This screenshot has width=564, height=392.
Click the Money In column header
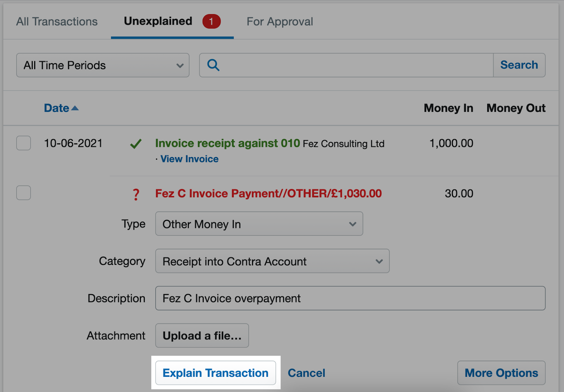click(x=448, y=108)
